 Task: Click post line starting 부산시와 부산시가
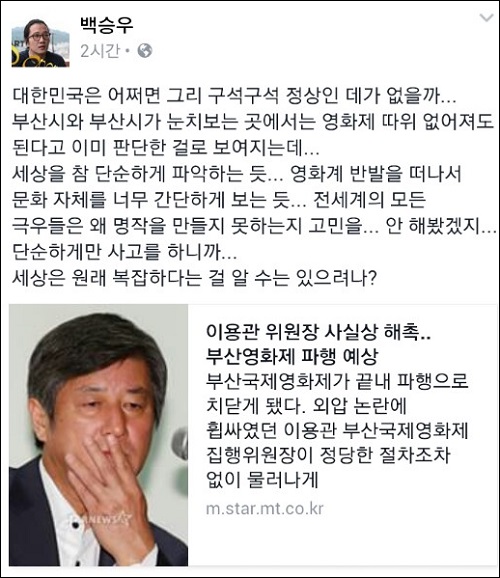[x=253, y=122]
